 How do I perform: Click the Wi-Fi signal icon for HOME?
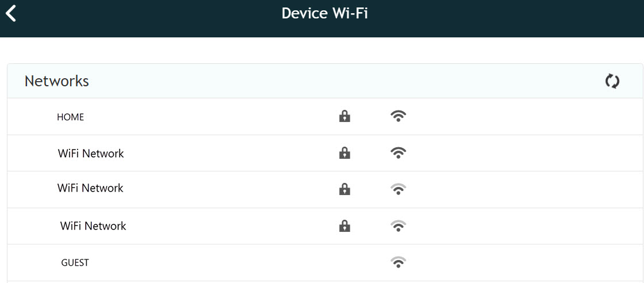point(398,116)
